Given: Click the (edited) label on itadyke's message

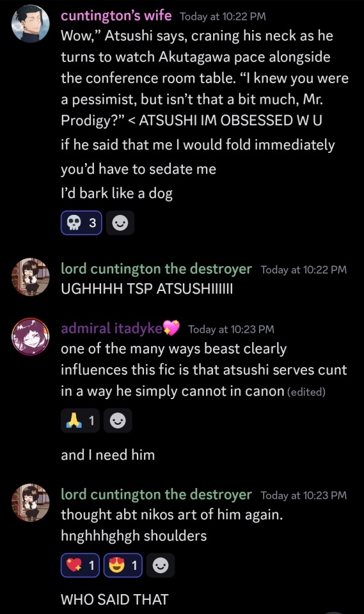Looking at the screenshot, I should pos(306,392).
